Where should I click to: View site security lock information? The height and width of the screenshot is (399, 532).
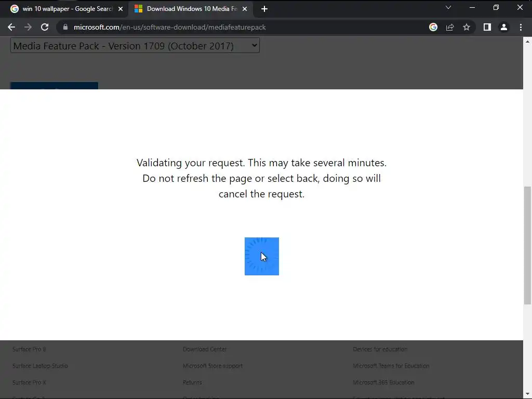click(65, 27)
